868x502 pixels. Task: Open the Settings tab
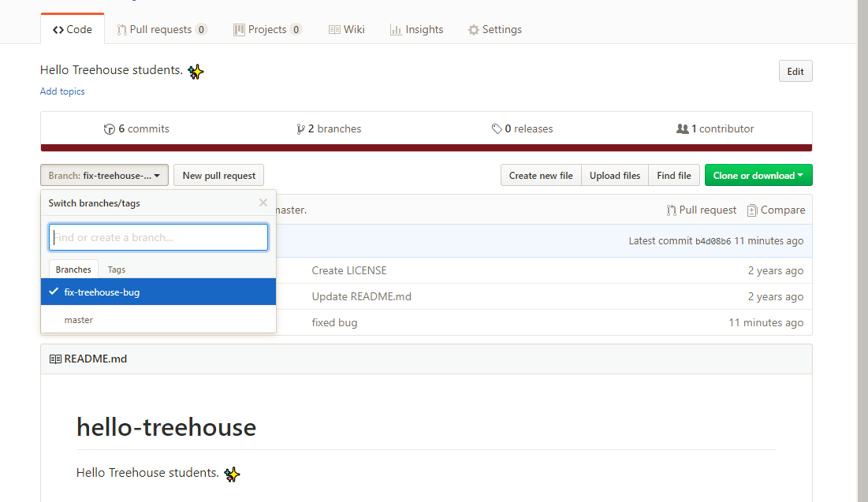(495, 29)
